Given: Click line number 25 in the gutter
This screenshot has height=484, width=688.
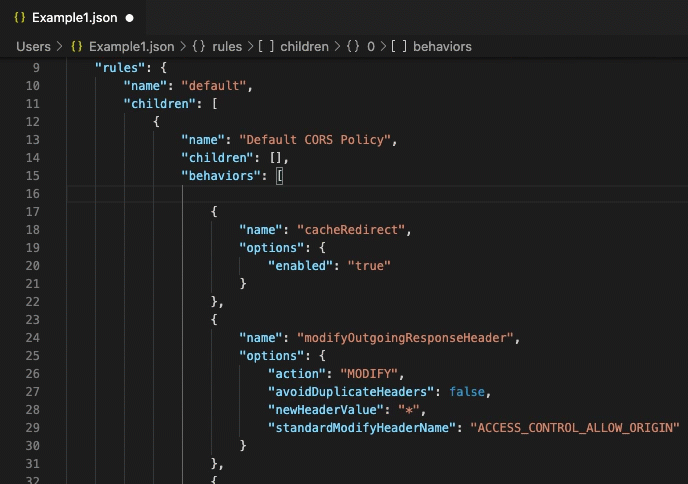Looking at the screenshot, I should click(x=32, y=356).
